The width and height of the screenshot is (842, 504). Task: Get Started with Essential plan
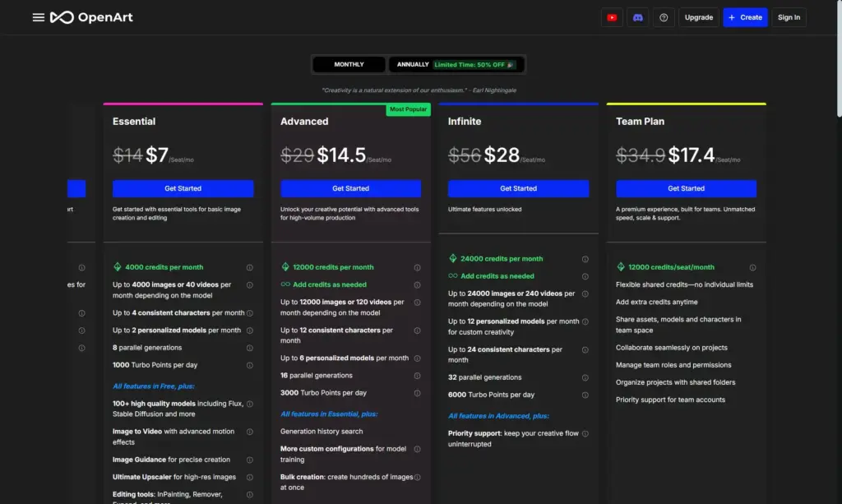pos(183,188)
